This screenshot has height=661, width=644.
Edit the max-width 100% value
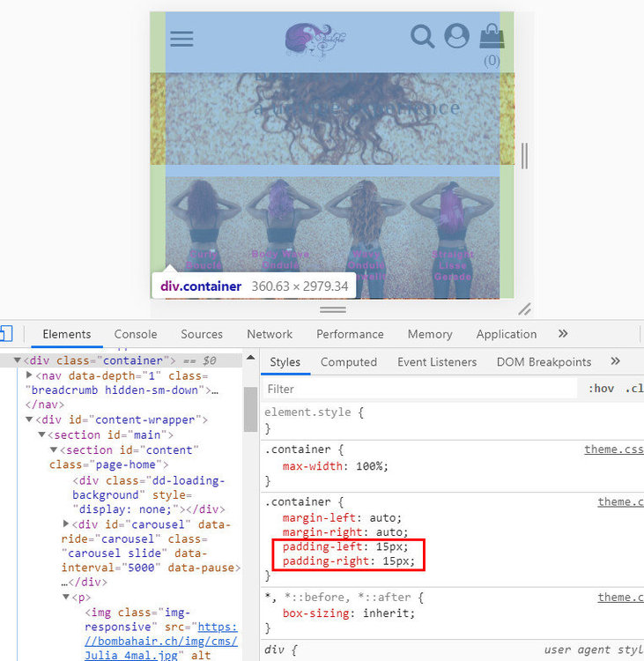[369, 466]
